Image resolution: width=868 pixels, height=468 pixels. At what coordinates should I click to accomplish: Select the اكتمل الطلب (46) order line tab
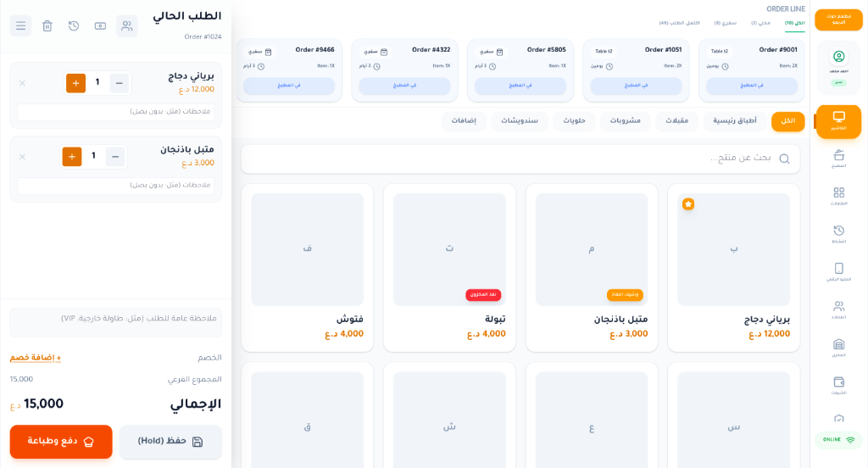[x=679, y=23]
